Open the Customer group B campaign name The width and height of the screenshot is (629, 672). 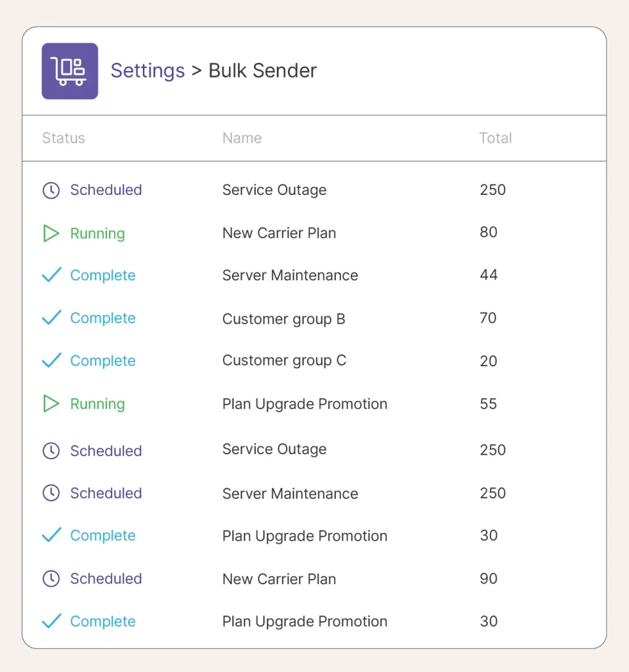pyautogui.click(x=283, y=319)
